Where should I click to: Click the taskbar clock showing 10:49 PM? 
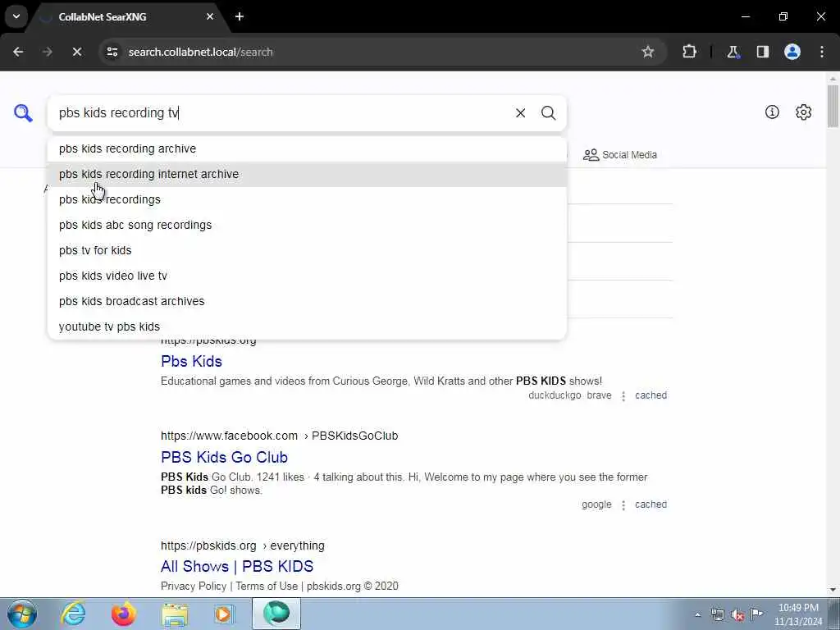pyautogui.click(x=798, y=614)
